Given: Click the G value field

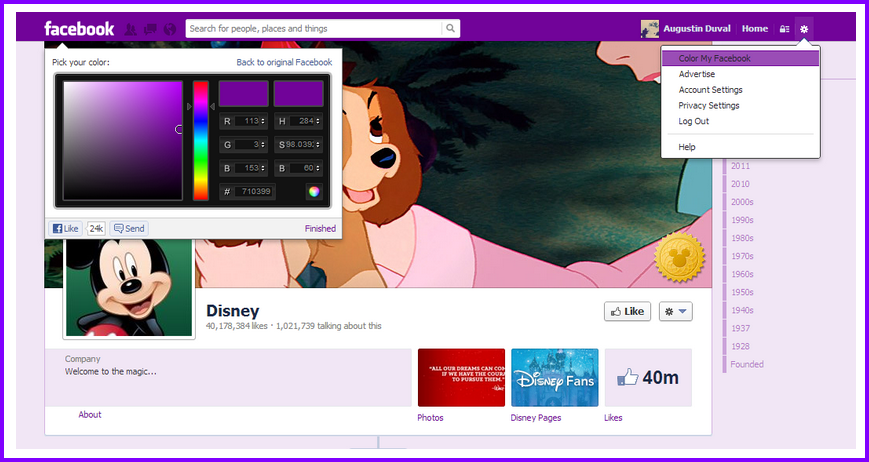Looking at the screenshot, I should [x=247, y=145].
